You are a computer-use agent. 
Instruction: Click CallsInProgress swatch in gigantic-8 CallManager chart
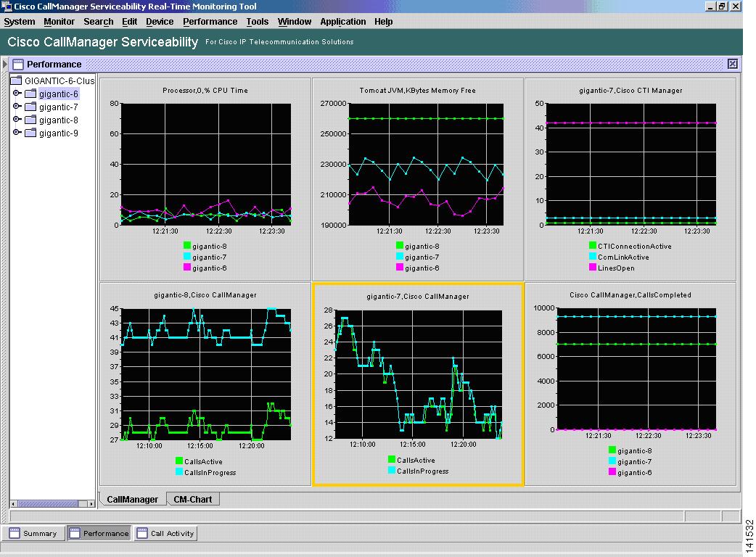pyautogui.click(x=179, y=471)
